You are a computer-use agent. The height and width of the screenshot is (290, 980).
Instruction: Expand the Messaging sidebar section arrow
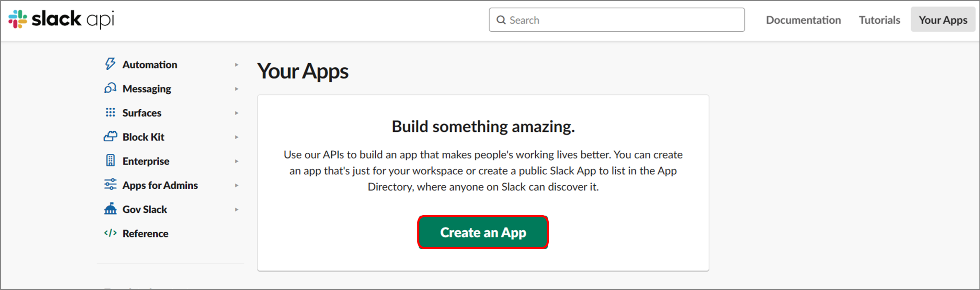point(237,89)
